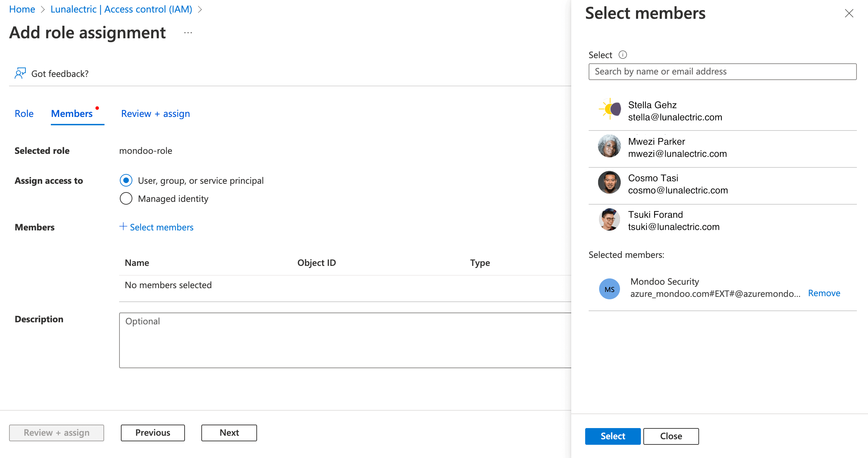
Task: Click Tsuki Forand's avatar
Action: (x=609, y=219)
